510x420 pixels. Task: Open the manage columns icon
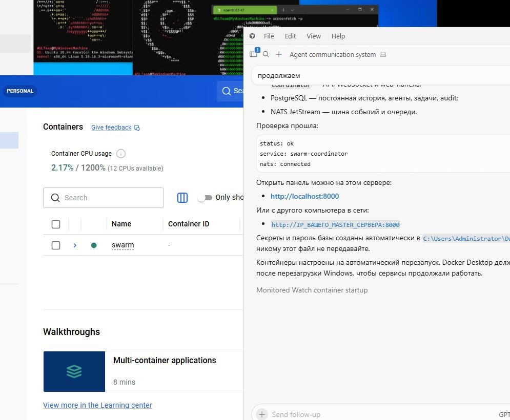tap(182, 198)
